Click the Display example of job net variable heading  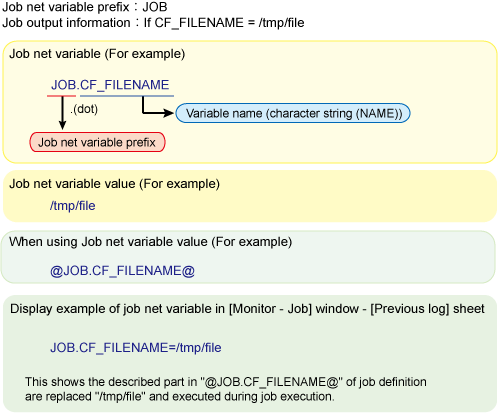[x=247, y=309]
